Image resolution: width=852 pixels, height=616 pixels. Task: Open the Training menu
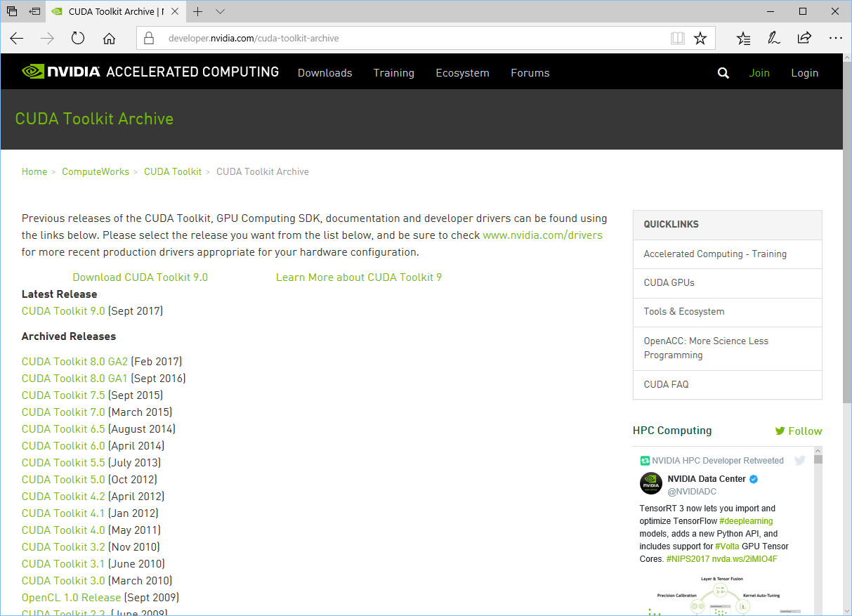394,73
